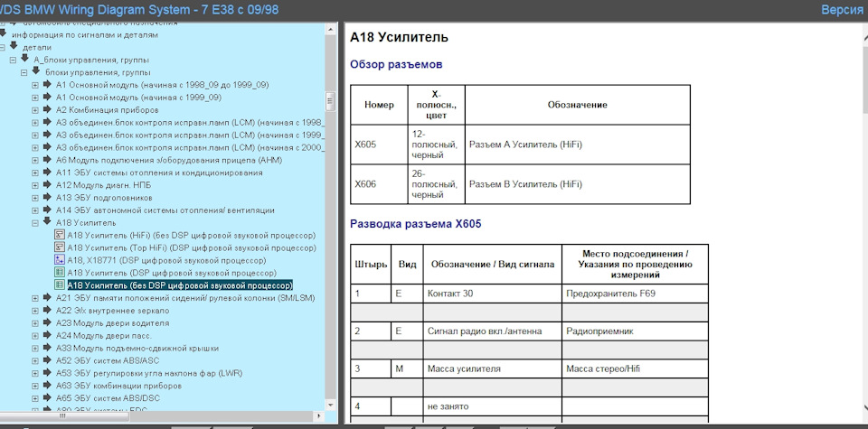
Task: Click selected A18 Усилитель (без DSP) table icon
Action: [x=60, y=285]
